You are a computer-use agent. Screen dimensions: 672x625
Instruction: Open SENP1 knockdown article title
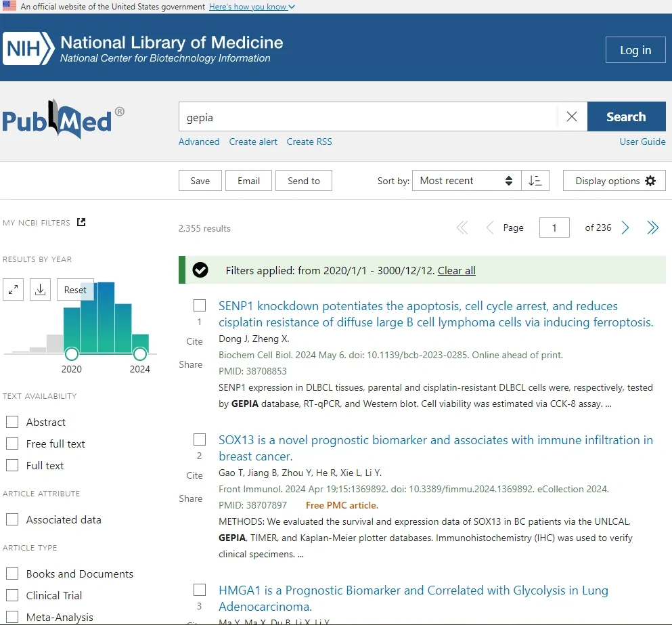(436, 314)
